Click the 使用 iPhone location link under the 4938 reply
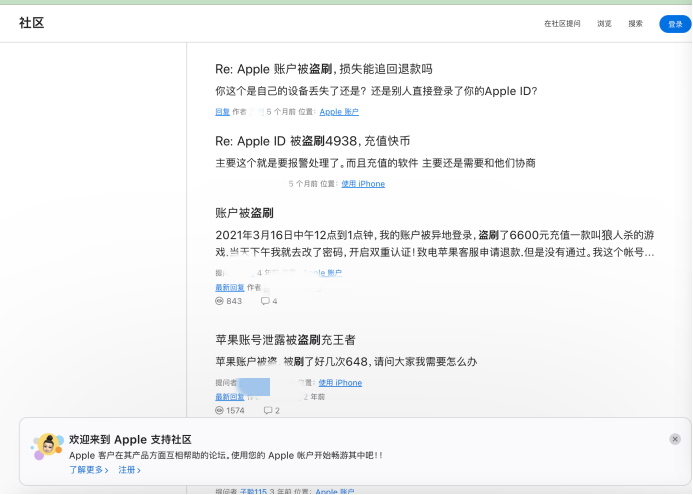Viewport: 693px width, 495px height. tap(363, 184)
